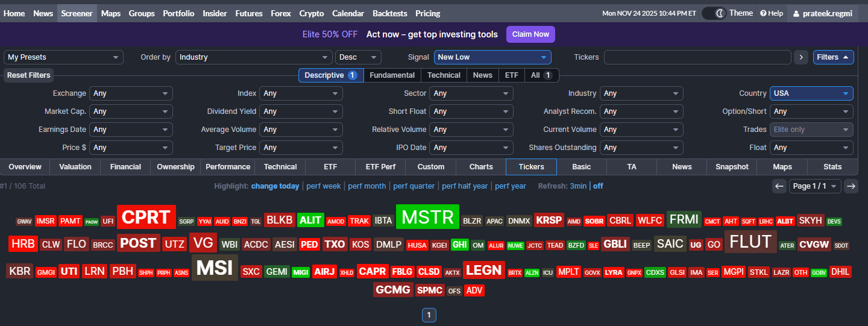This screenshot has width=868, height=326.
Task: Open the Insider menu item
Action: [x=215, y=13]
